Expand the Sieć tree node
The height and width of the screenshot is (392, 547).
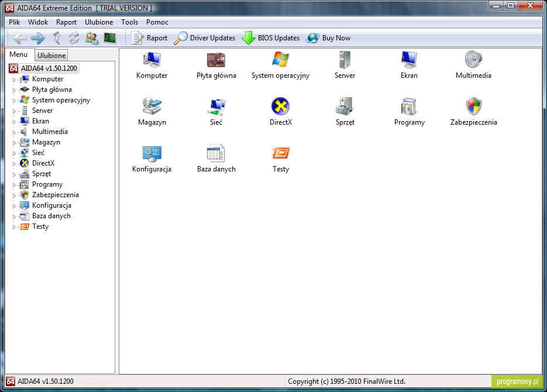(14, 153)
